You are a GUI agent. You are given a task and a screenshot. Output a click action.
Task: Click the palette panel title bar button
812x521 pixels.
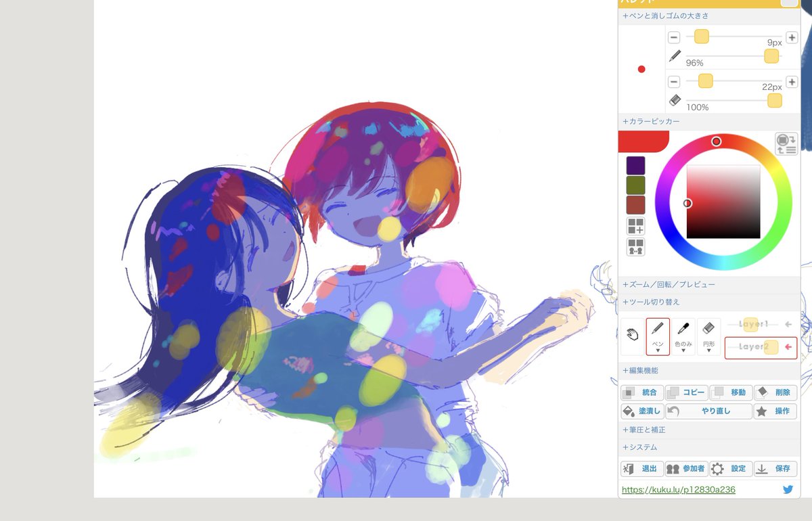tap(789, 3)
